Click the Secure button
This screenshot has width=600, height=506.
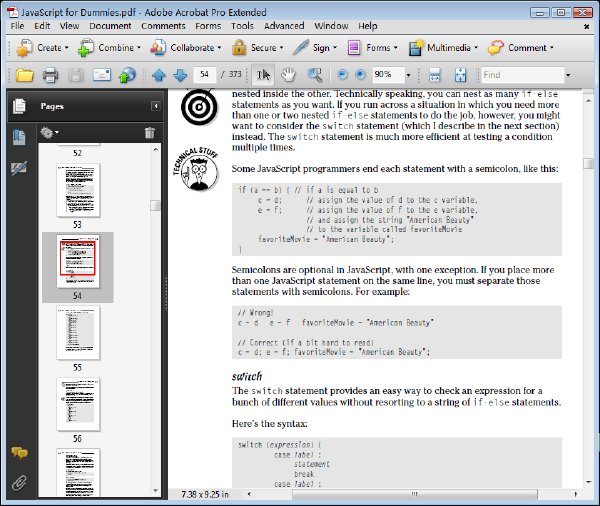(x=258, y=48)
